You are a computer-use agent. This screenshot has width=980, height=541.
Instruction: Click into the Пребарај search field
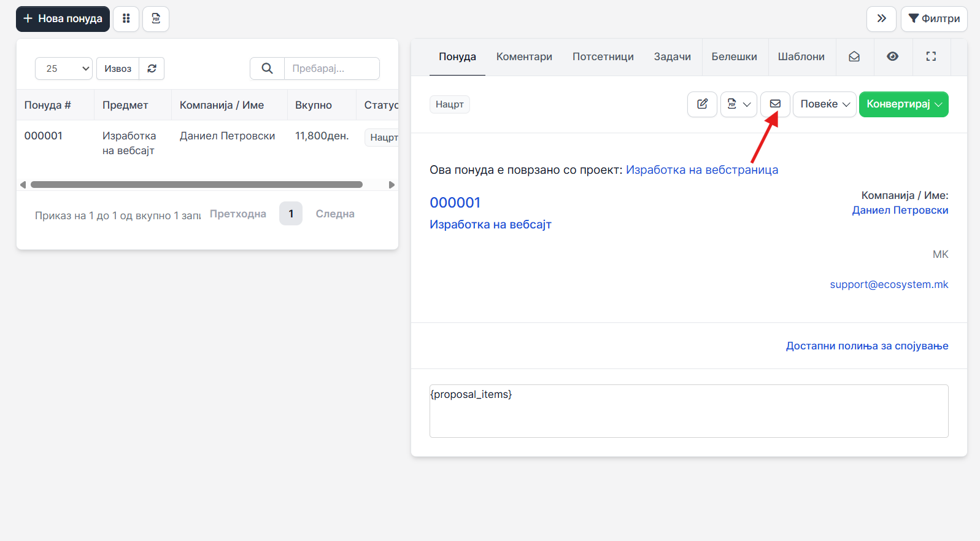tap(331, 69)
